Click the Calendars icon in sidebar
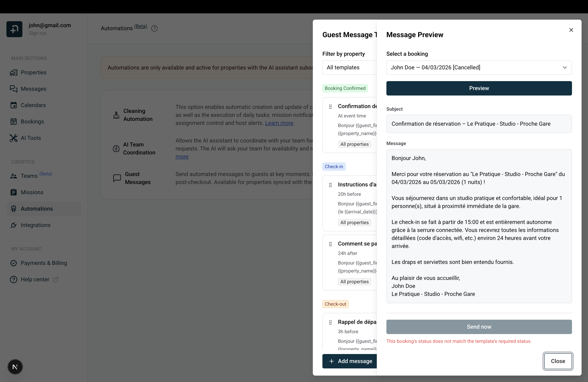The height and width of the screenshot is (382, 588). [14, 105]
